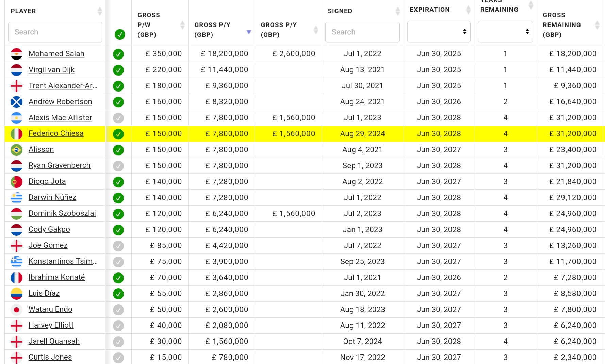Open the Years Remaining filter dropdown
Screen dimensions: 605x364
[x=505, y=32]
